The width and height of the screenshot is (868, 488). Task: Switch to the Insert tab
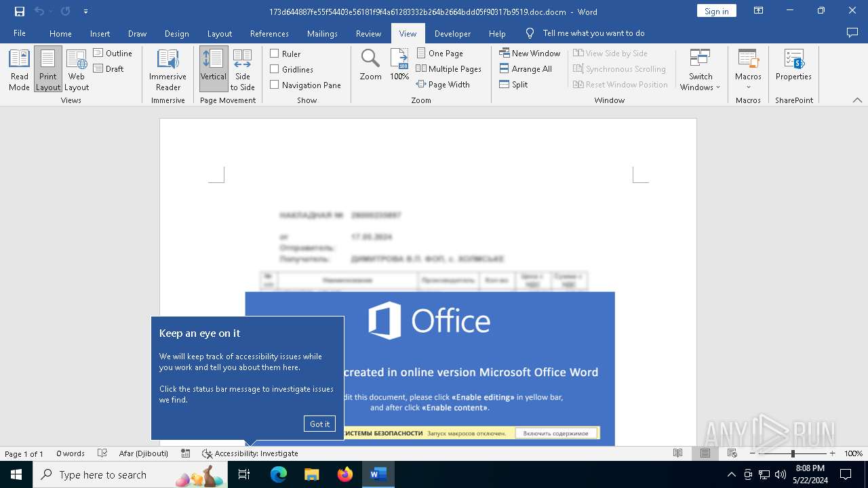100,33
